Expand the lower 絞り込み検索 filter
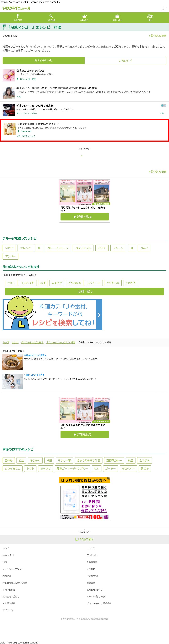 click(x=157, y=172)
